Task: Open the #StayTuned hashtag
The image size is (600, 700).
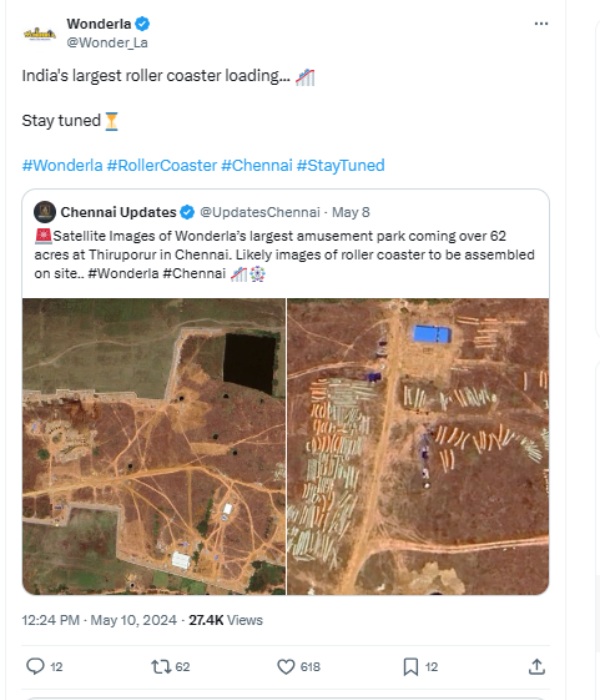Action: click(x=340, y=165)
